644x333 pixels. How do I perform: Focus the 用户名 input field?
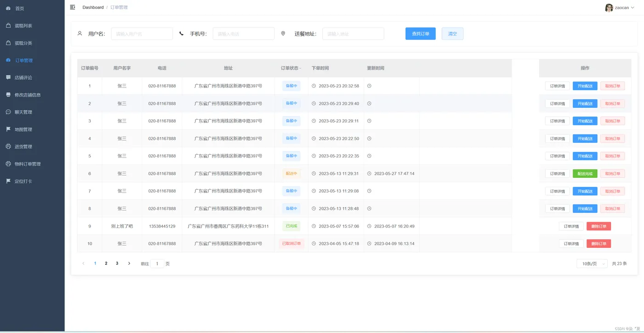(142, 34)
